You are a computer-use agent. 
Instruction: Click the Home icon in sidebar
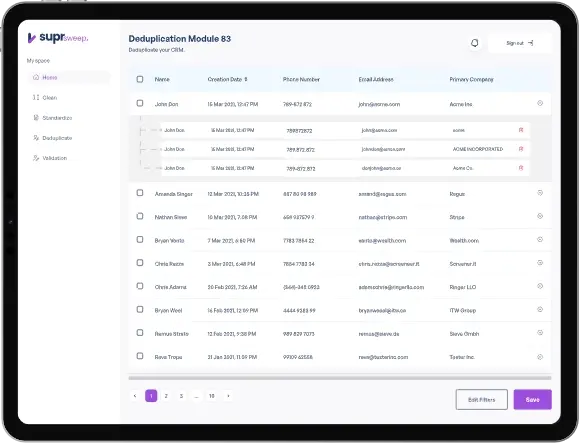point(36,77)
